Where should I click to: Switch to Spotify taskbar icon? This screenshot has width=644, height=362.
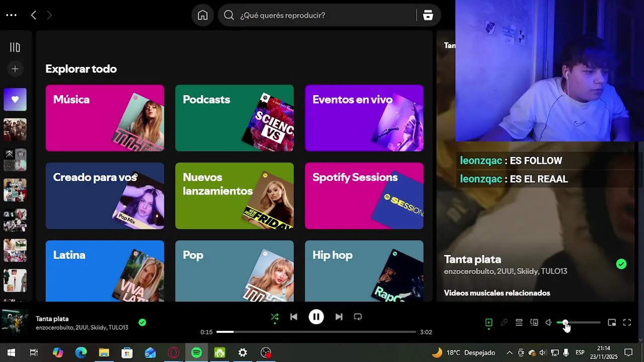coord(197,353)
